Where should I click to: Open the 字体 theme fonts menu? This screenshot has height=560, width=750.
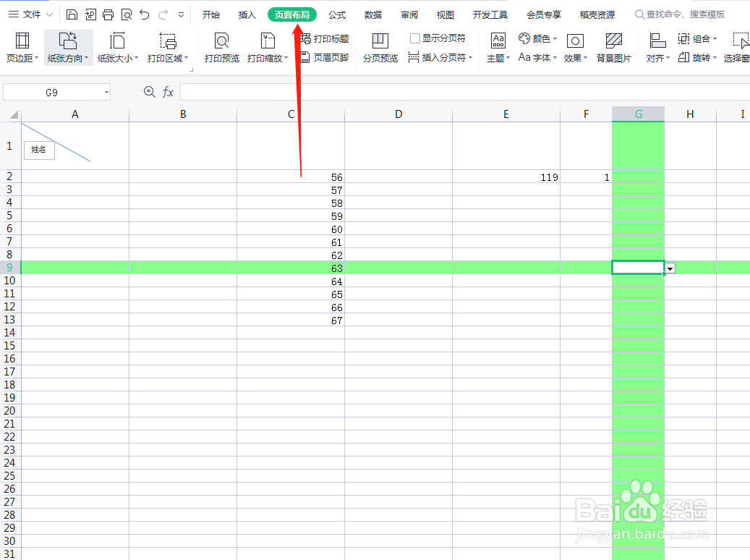tap(538, 58)
